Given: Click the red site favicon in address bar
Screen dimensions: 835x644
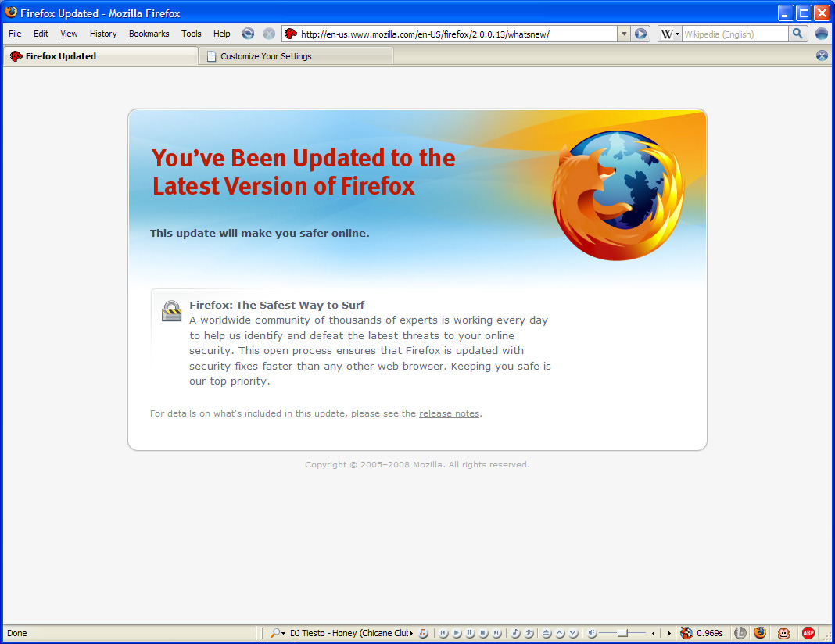Looking at the screenshot, I should [x=291, y=34].
